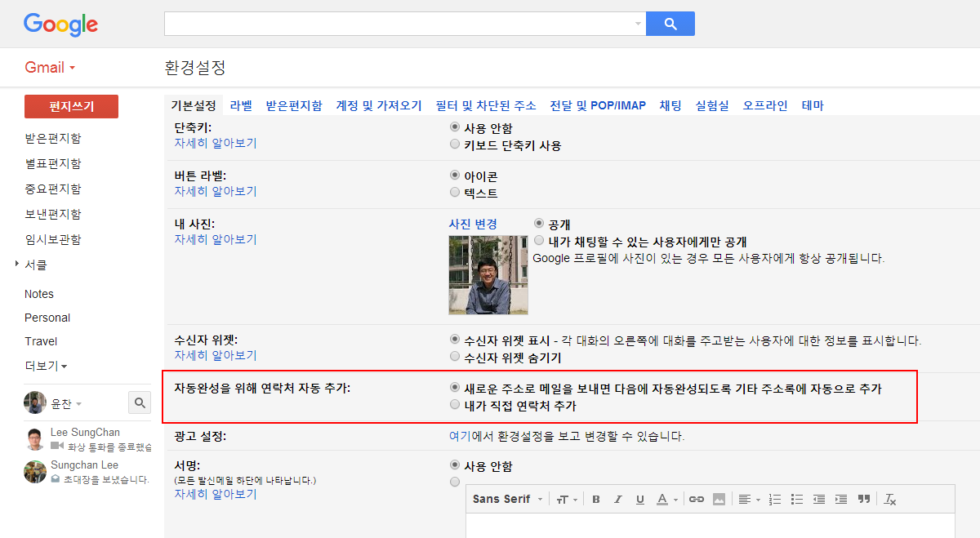Increase indent in signature editor
The image size is (980, 538).
pyautogui.click(x=841, y=499)
